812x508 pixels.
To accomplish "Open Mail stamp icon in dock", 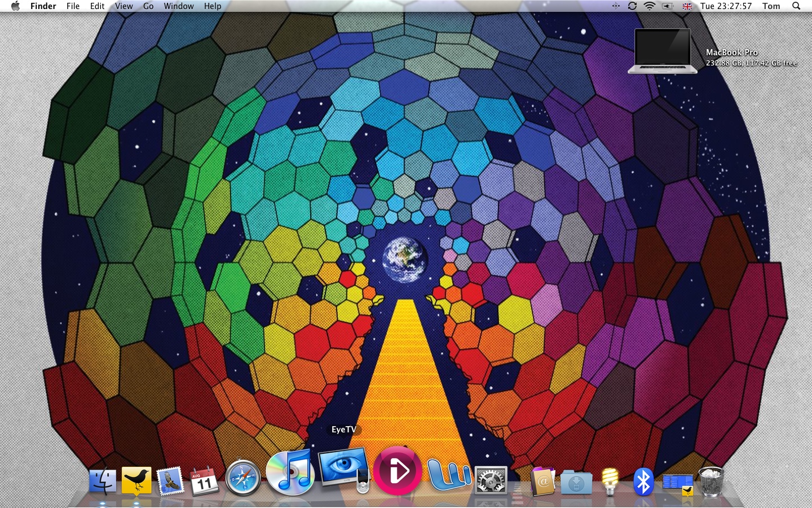I will [170, 481].
